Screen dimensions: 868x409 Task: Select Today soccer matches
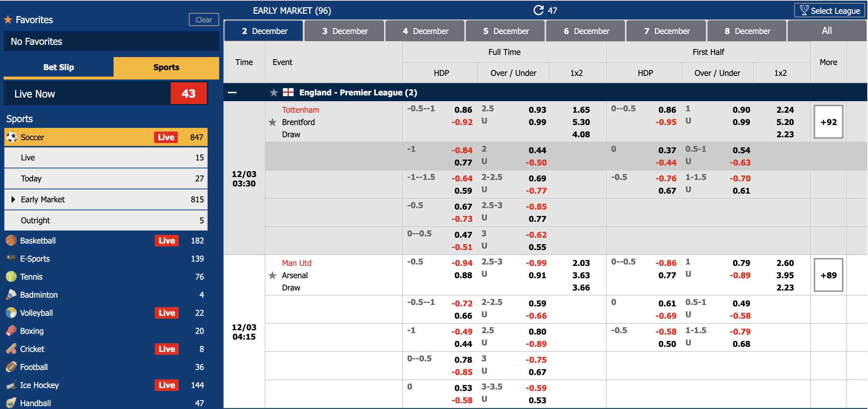tap(106, 178)
